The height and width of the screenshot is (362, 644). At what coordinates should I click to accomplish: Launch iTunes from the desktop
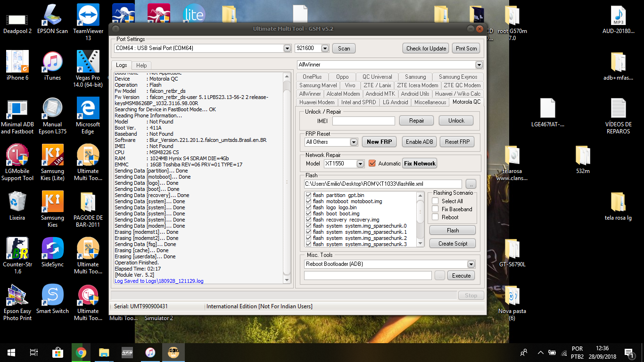click(x=52, y=66)
